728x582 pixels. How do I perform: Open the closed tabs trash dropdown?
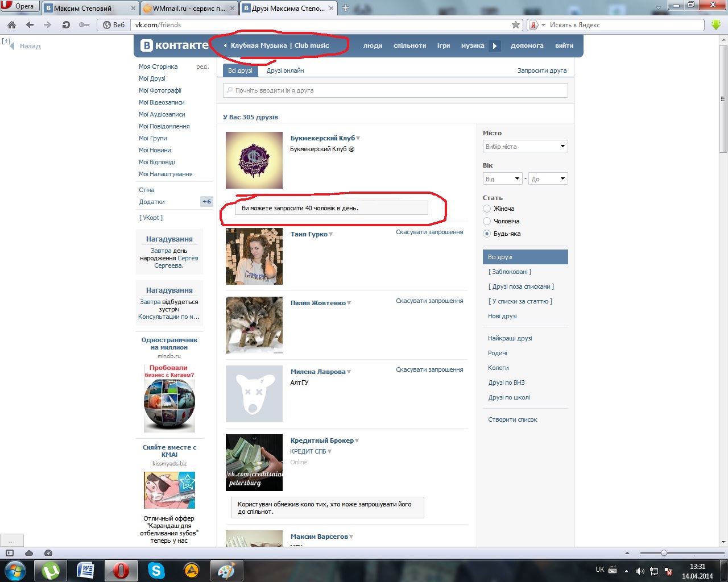point(658,7)
